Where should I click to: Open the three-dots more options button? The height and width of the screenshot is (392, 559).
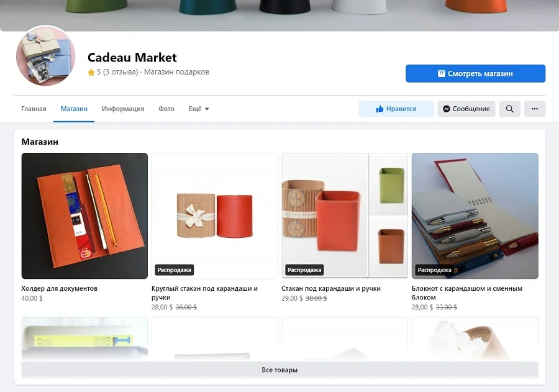(534, 109)
